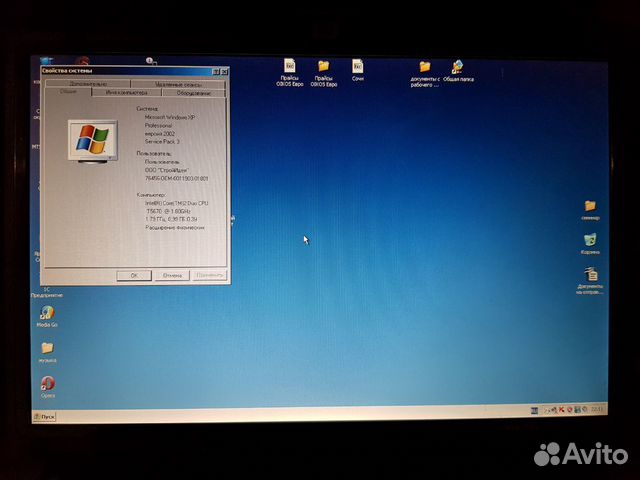
Task: Click the registered organization name 'ООО' line
Action: click(167, 170)
